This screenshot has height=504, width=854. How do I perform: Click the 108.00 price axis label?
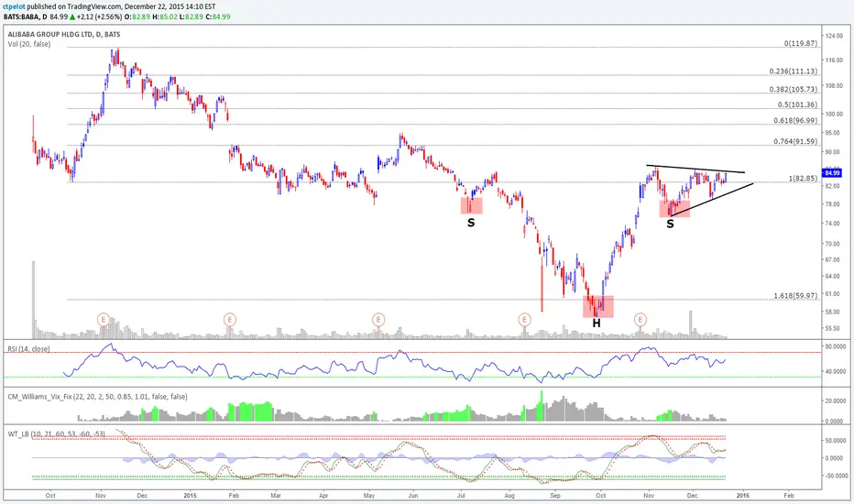835,86
